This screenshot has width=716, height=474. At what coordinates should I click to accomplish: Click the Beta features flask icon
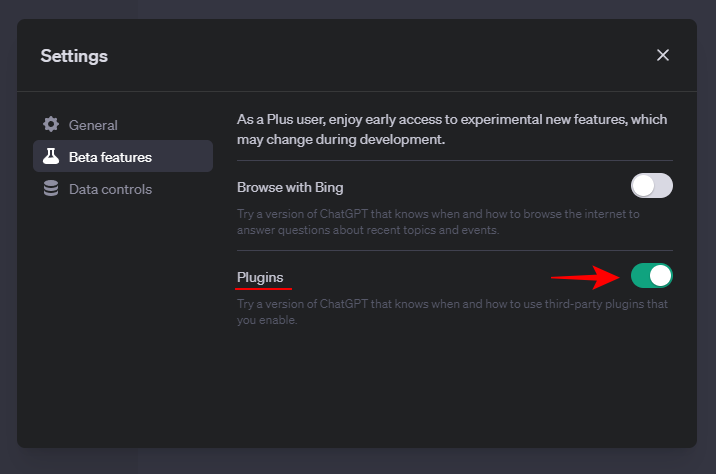(51, 157)
